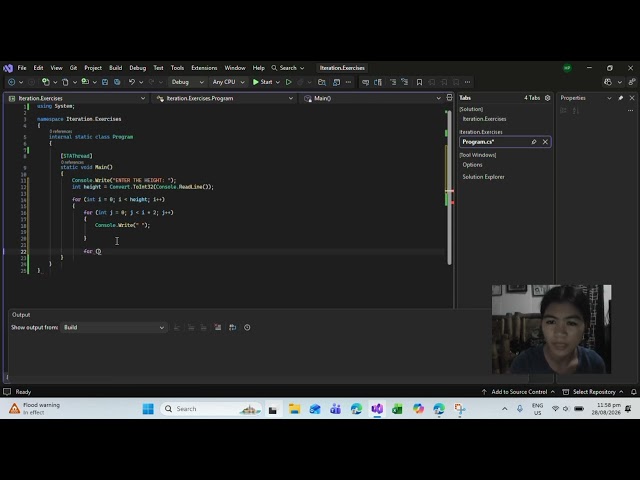The height and width of the screenshot is (480, 640).
Task: Click the uncomment selected lines icon
Action: coord(378,82)
